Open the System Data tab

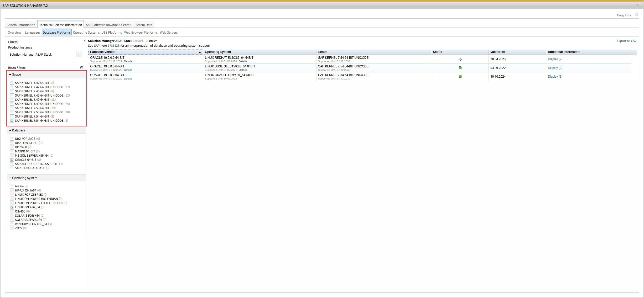pos(143,25)
